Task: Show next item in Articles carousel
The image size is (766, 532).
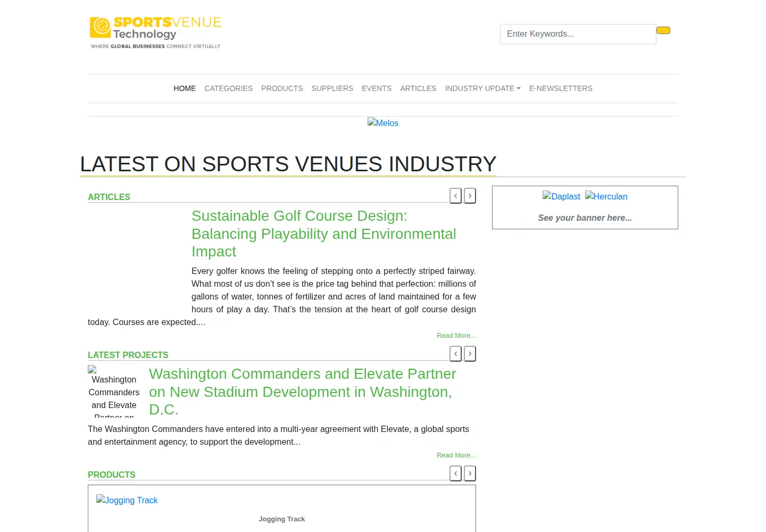Action: [470, 196]
